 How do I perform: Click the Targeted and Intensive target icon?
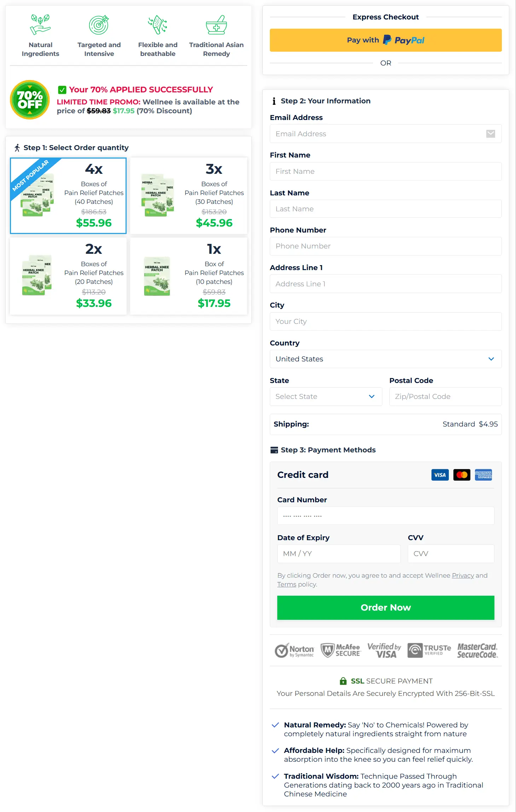click(x=99, y=25)
